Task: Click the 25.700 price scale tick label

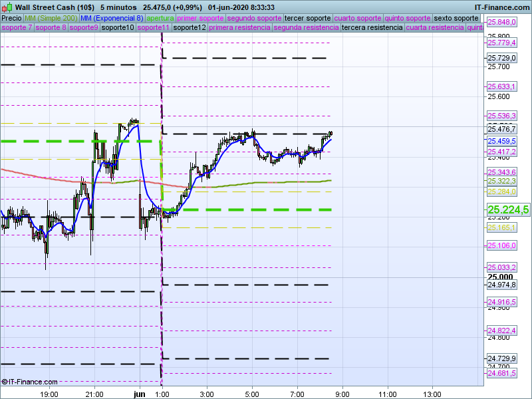Action: [x=499, y=67]
